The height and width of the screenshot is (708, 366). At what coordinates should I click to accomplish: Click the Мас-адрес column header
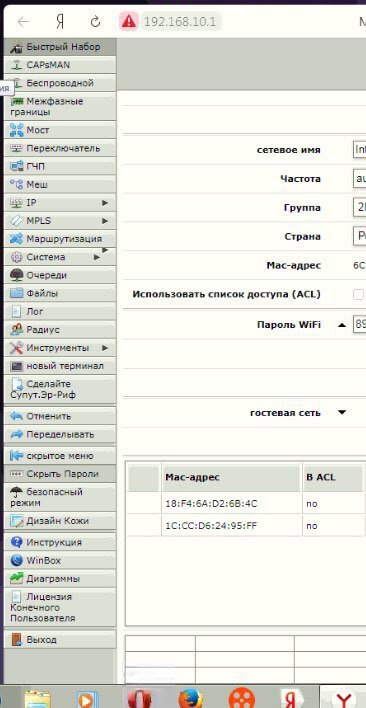pyautogui.click(x=231, y=477)
